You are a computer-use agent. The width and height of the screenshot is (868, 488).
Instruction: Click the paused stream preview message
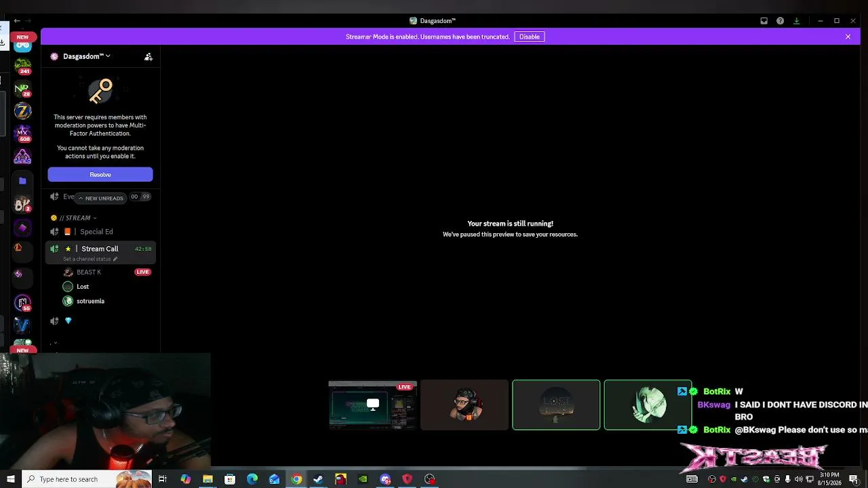click(510, 228)
